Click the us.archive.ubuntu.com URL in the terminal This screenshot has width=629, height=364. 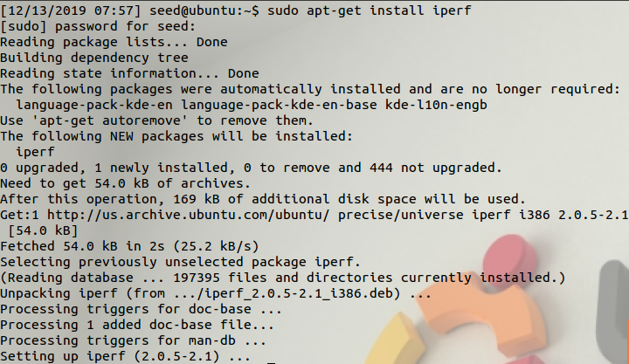[188, 215]
